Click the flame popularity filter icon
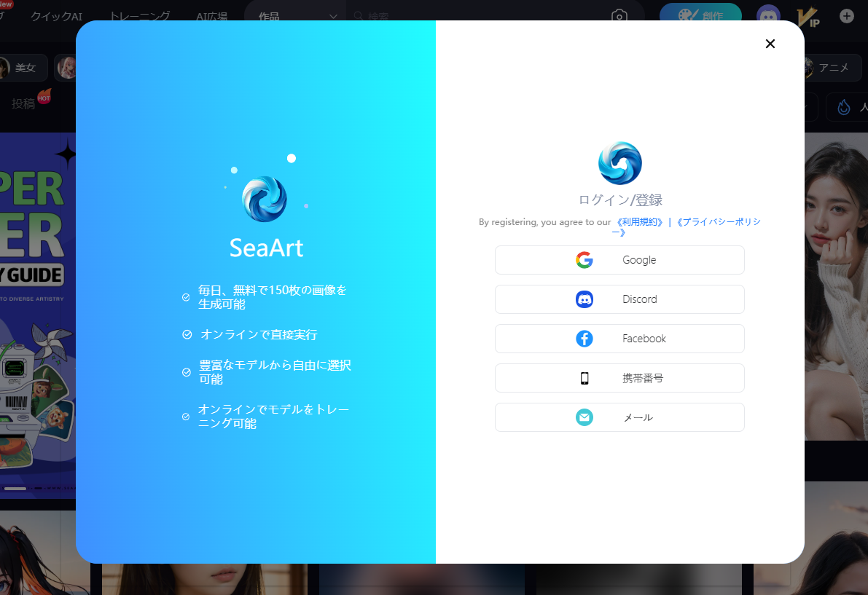This screenshot has height=595, width=868. point(844,107)
